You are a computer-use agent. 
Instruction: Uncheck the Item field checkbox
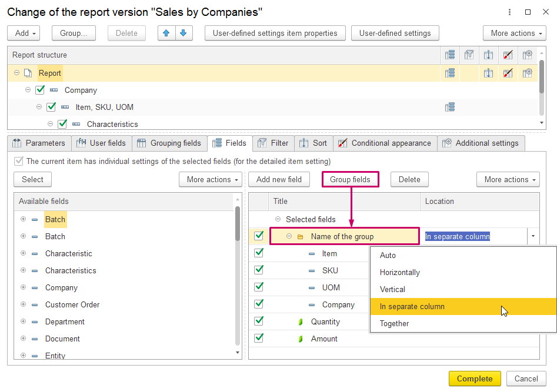click(259, 253)
